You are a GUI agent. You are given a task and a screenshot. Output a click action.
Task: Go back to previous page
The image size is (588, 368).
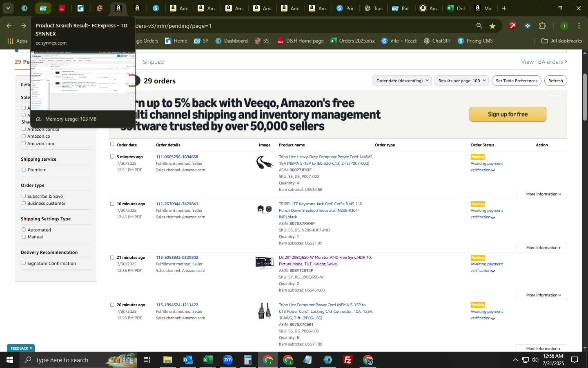[9, 26]
